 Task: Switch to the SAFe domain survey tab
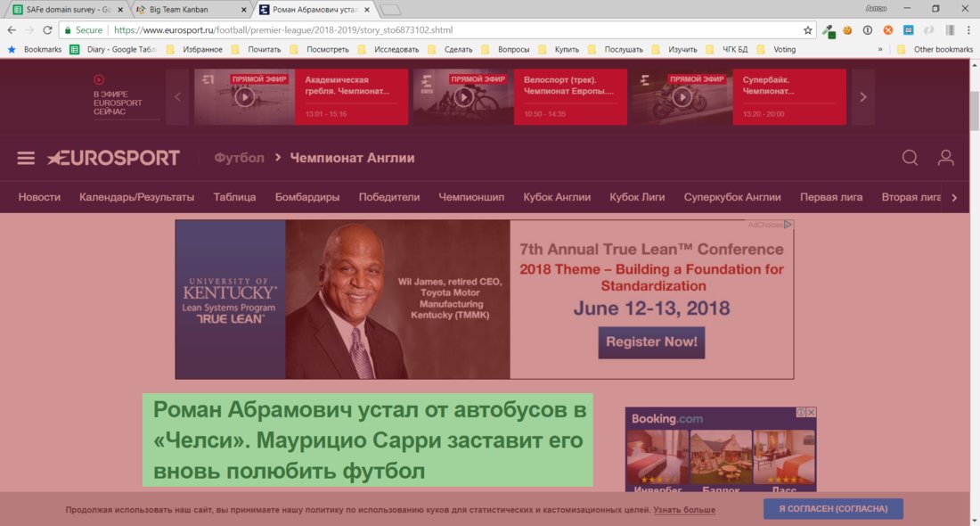pyautogui.click(x=68, y=10)
